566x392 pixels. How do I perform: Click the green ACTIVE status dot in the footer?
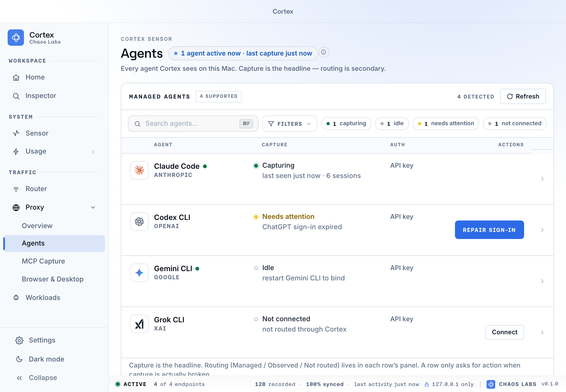point(118,384)
